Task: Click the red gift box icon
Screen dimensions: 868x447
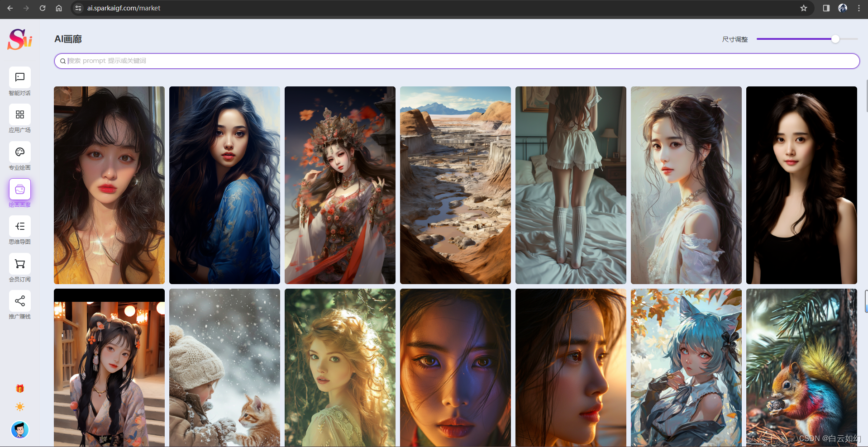Action: tap(20, 388)
